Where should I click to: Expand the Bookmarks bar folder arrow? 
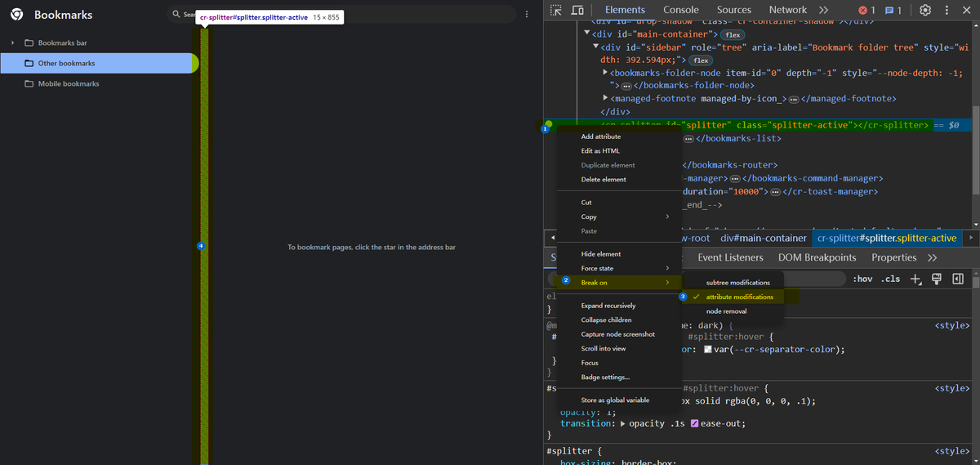[13, 42]
